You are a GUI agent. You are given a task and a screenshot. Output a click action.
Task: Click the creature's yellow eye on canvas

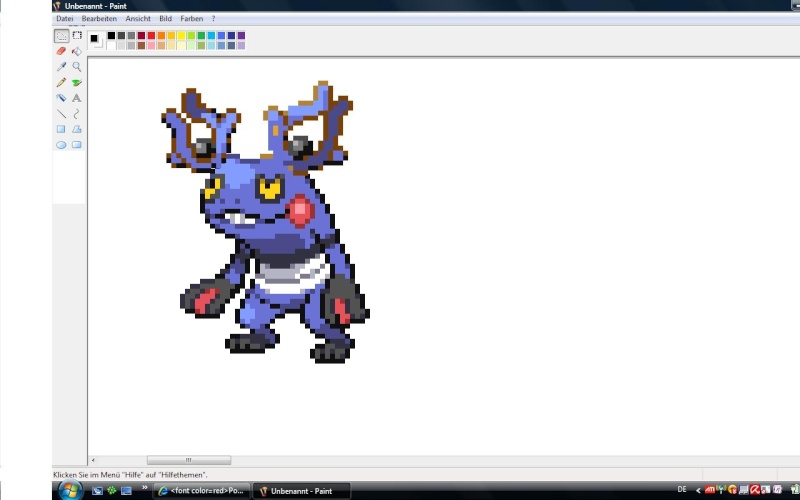[270, 188]
